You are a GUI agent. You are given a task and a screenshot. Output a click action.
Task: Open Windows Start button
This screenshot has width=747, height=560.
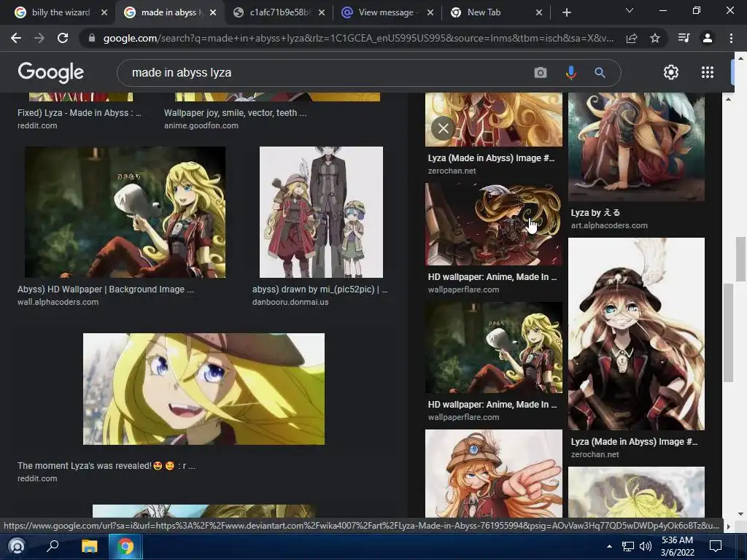[x=17, y=546]
